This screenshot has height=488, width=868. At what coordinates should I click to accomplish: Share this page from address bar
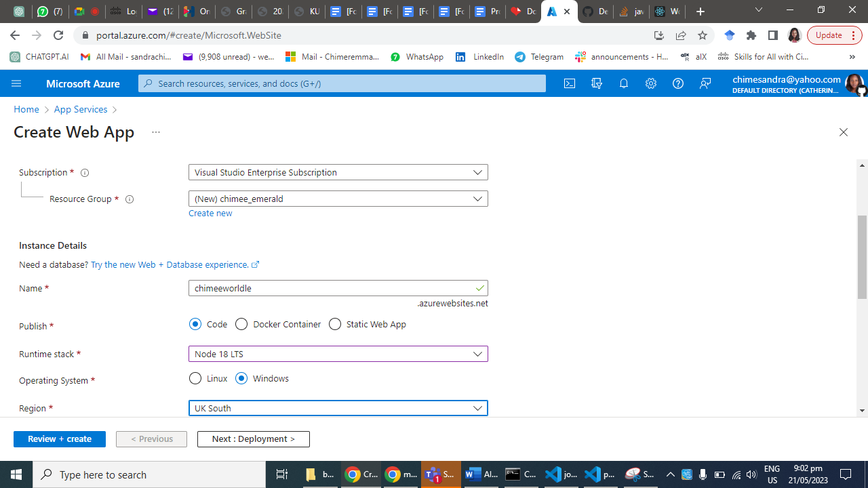(x=681, y=35)
